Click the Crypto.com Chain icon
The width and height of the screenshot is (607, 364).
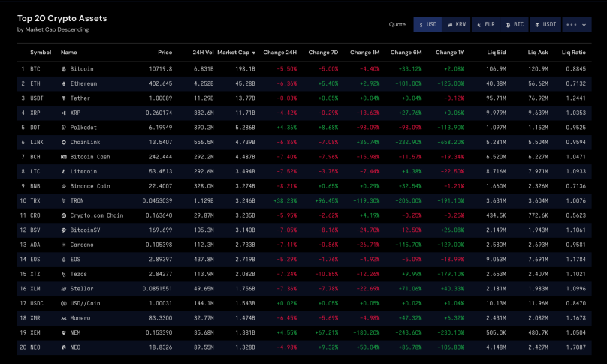pyautogui.click(x=64, y=215)
